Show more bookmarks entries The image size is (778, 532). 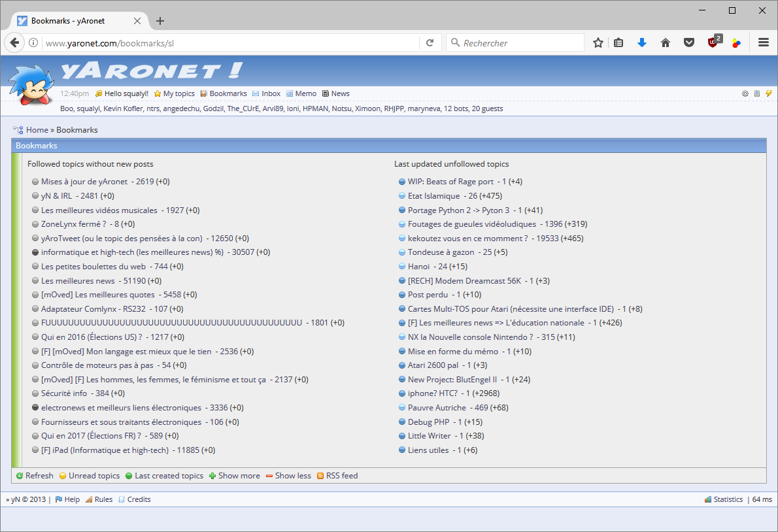[x=234, y=476]
